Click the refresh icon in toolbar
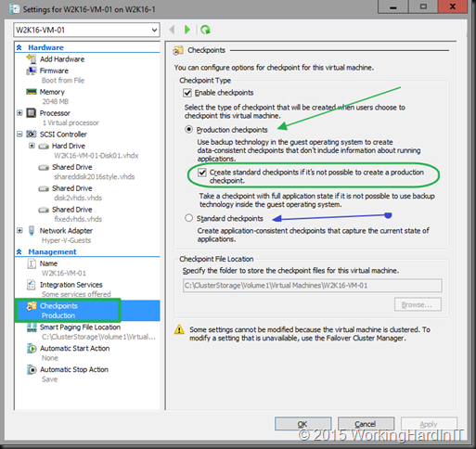Image resolution: width=476 pixels, height=449 pixels. (x=205, y=30)
